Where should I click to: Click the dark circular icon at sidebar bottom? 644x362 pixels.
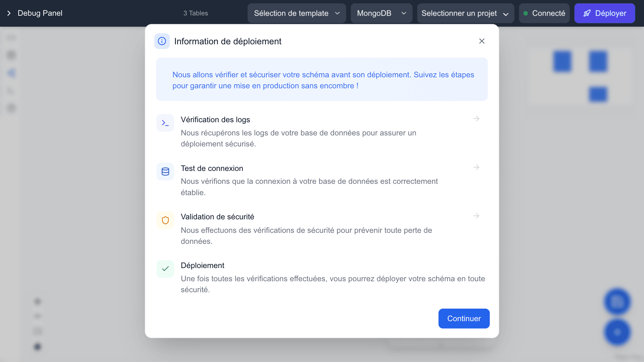pos(37,347)
